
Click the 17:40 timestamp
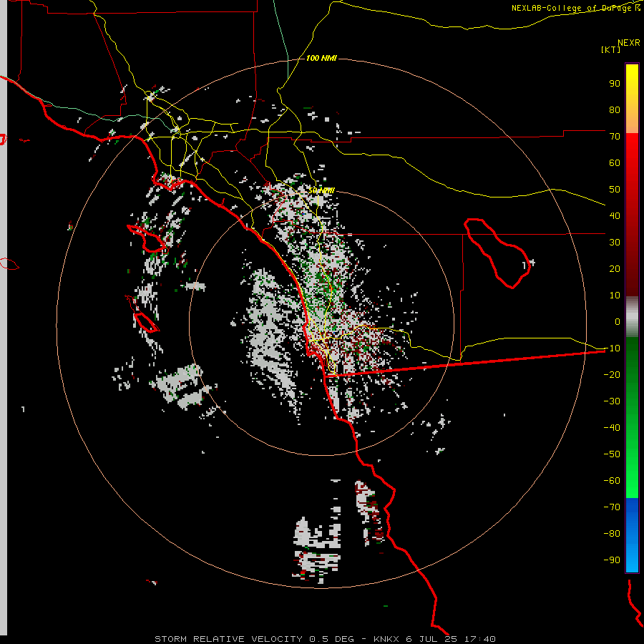click(x=479, y=639)
